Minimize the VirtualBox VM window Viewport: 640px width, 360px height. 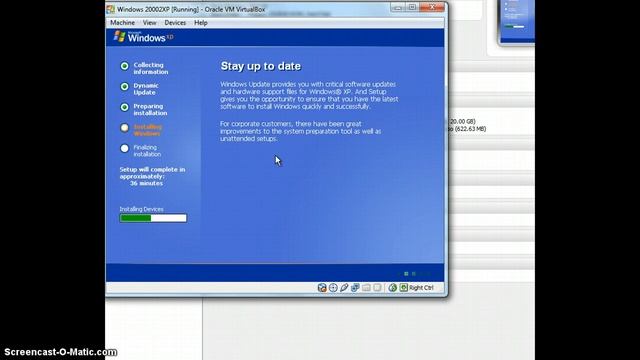pos(398,7)
